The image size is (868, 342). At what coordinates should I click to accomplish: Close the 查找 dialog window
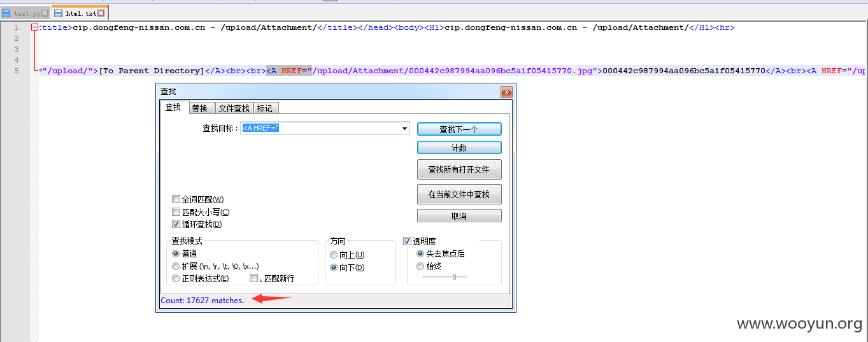coord(506,92)
